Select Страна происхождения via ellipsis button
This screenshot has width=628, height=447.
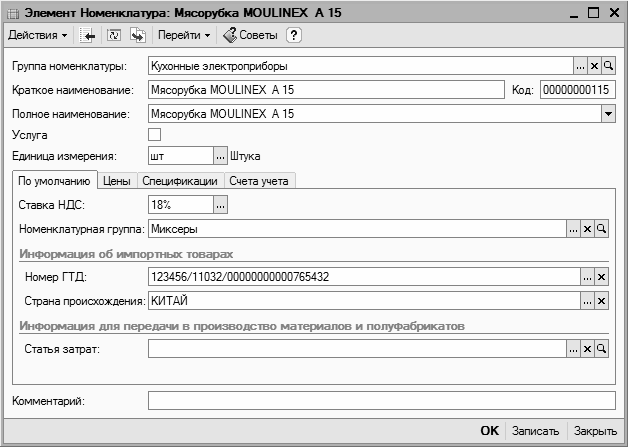pos(587,301)
